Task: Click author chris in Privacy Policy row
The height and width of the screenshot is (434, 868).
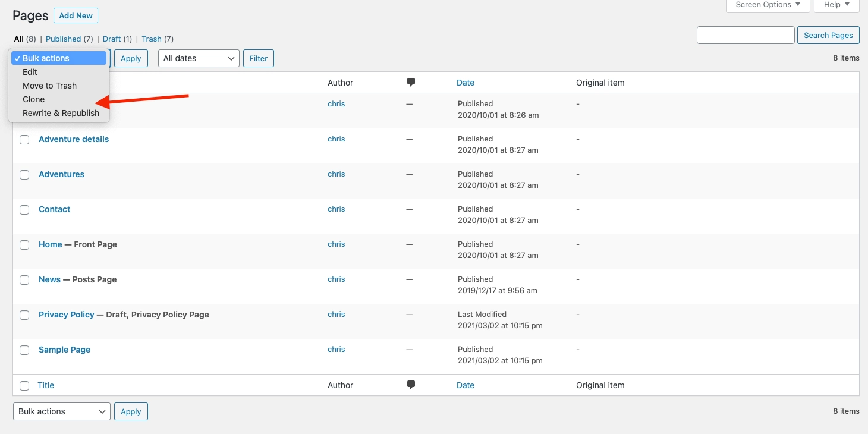Action: [336, 314]
